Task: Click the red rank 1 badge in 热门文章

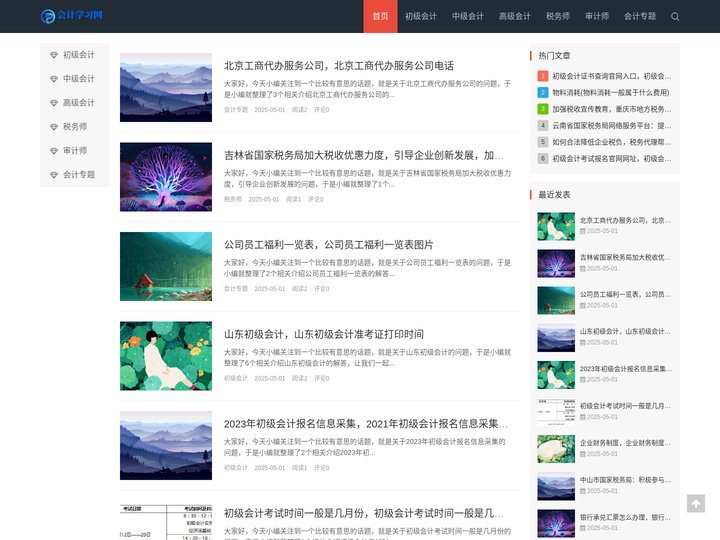Action: 542,76
